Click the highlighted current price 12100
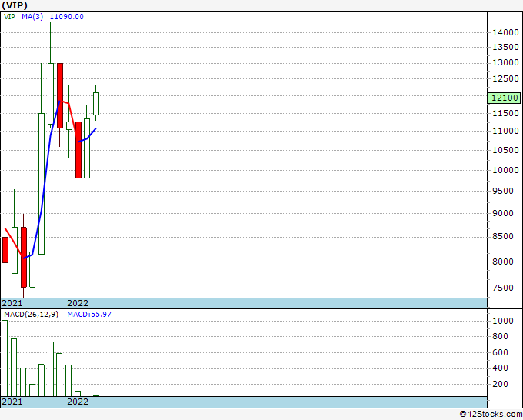This screenshot has height=420, width=523. click(504, 98)
